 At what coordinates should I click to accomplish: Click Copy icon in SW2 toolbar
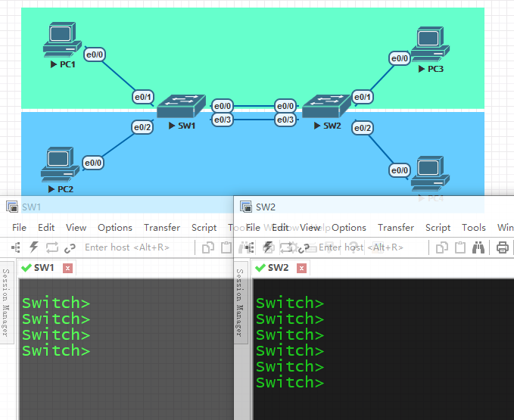(442, 247)
